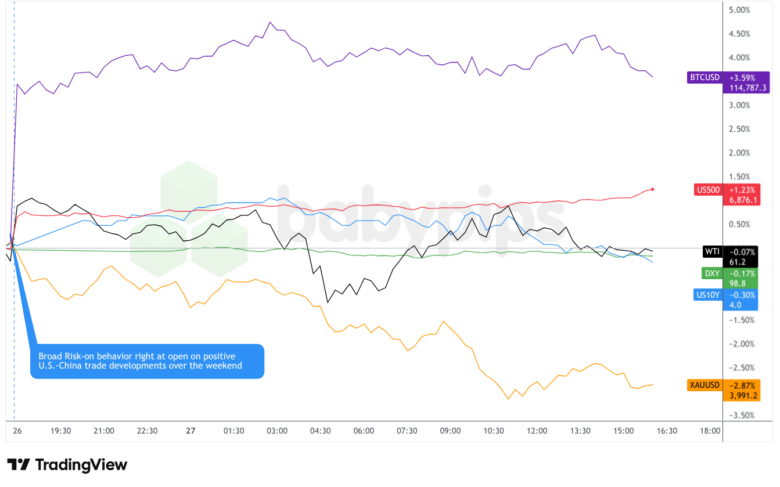The width and height of the screenshot is (780, 487).
Task: Click the red endpoint dot on the US500 line
Action: (653, 188)
